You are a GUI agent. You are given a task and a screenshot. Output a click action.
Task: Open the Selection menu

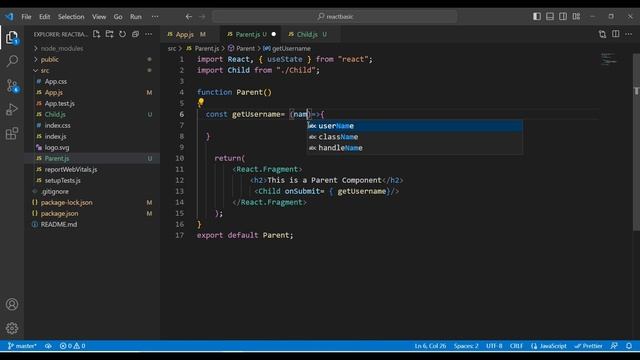71,17
